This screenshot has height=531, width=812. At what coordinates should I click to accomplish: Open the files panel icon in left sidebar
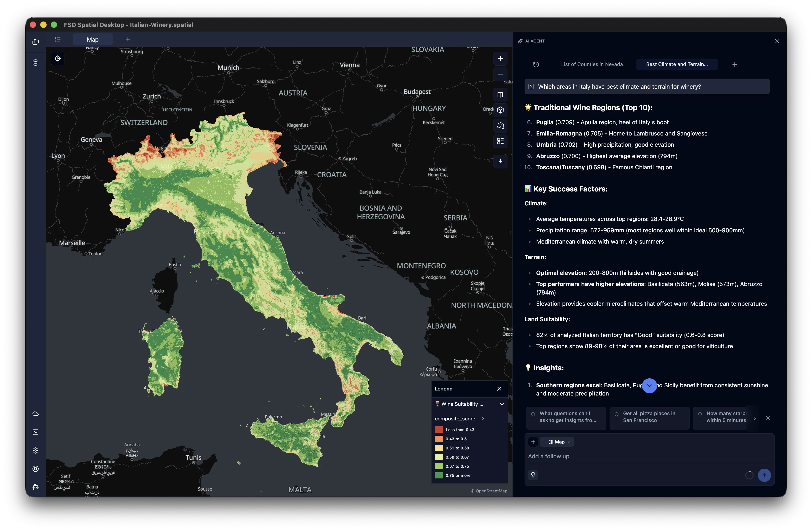coord(35,42)
